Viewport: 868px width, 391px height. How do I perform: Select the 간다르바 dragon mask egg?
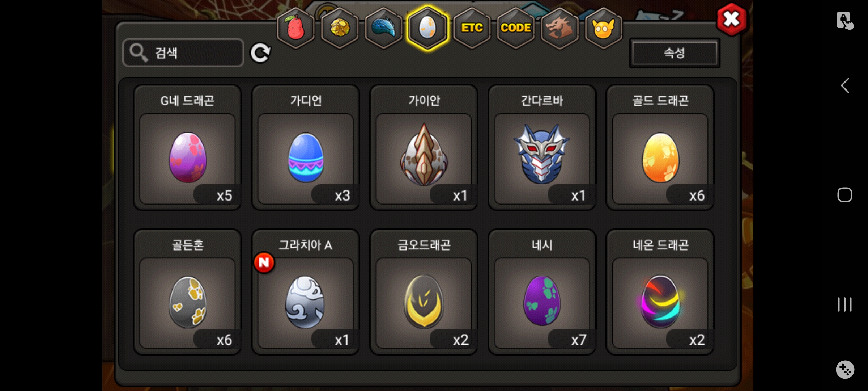(x=542, y=148)
